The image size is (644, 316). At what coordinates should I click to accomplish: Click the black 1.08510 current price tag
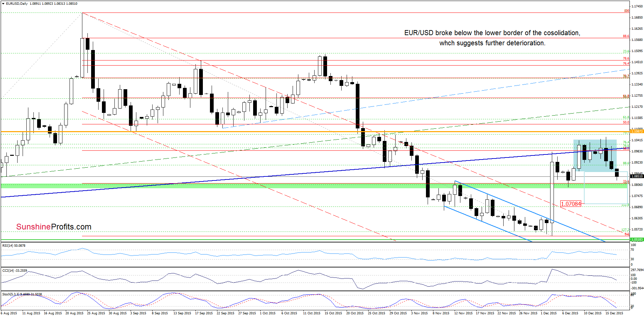pyautogui.click(x=637, y=176)
